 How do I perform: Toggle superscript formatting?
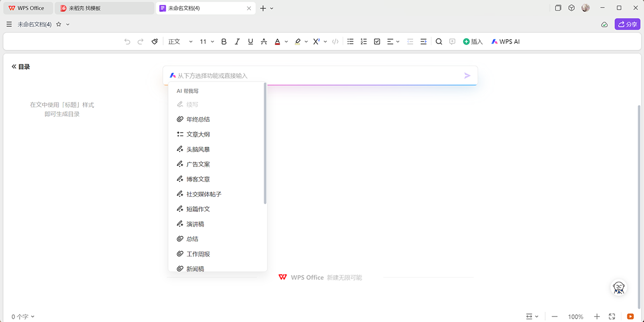point(316,41)
